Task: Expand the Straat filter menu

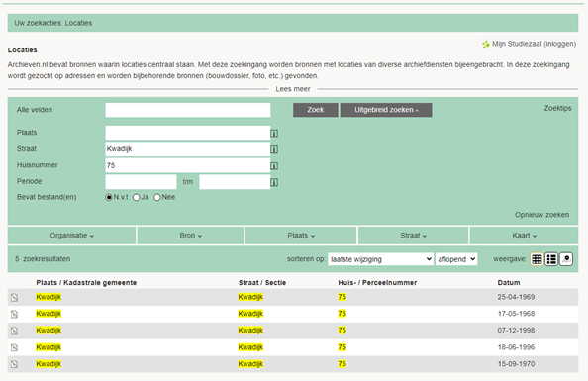Action: pos(413,236)
